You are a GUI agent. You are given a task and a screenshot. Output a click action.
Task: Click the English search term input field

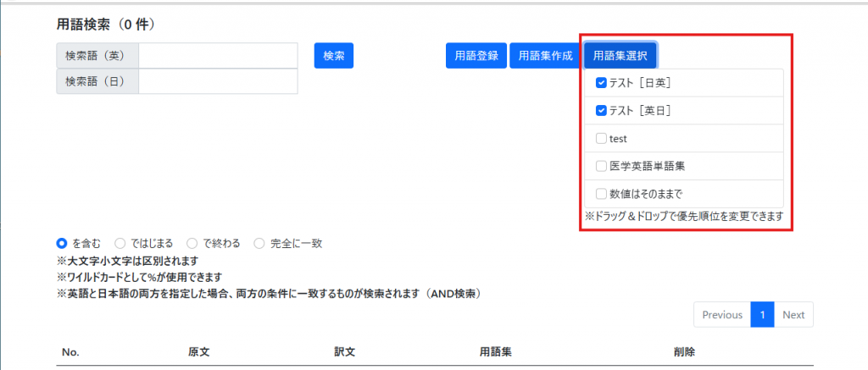pyautogui.click(x=218, y=55)
